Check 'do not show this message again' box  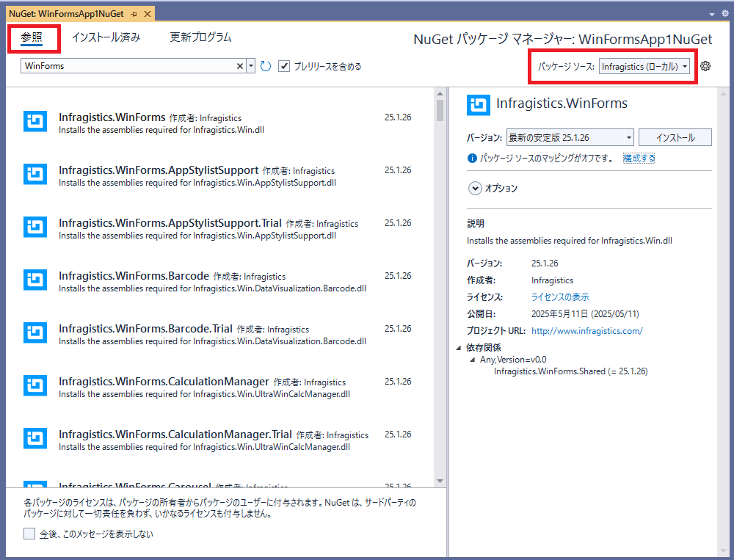[29, 534]
